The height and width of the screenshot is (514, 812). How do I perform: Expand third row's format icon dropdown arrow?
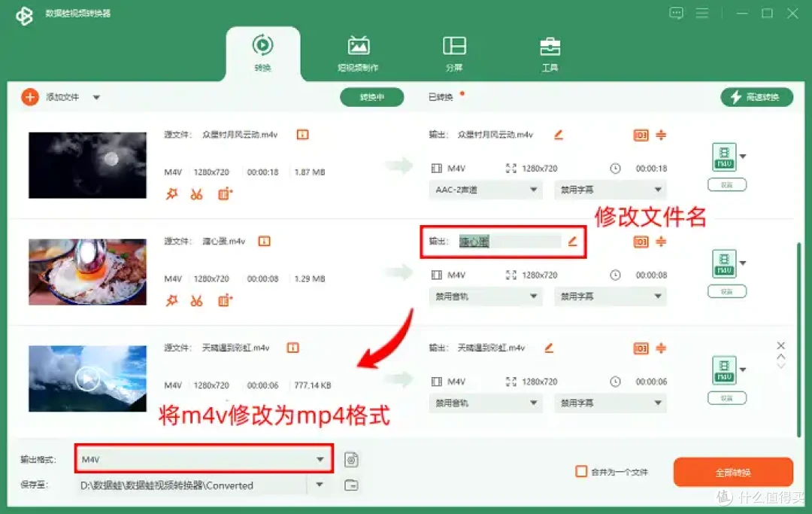(x=743, y=370)
